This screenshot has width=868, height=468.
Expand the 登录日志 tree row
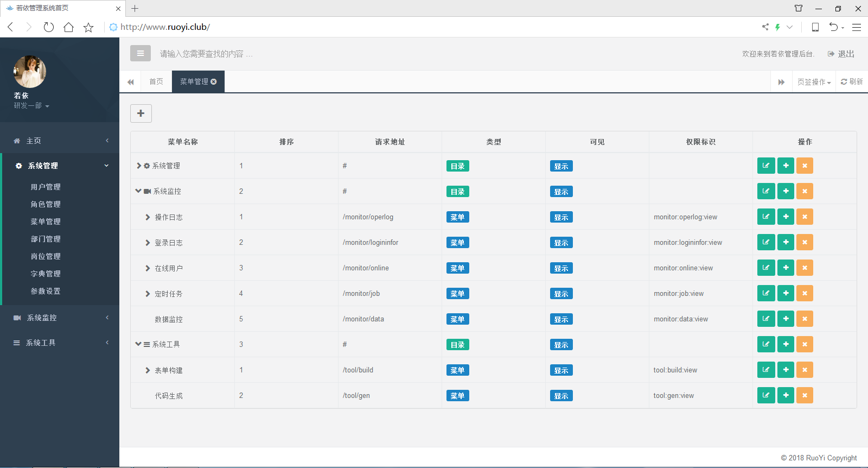click(x=148, y=243)
